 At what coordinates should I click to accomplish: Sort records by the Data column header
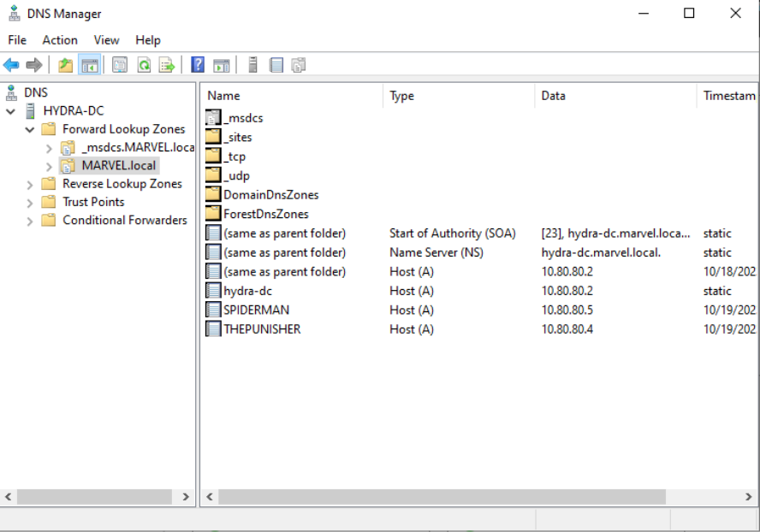pyautogui.click(x=553, y=96)
